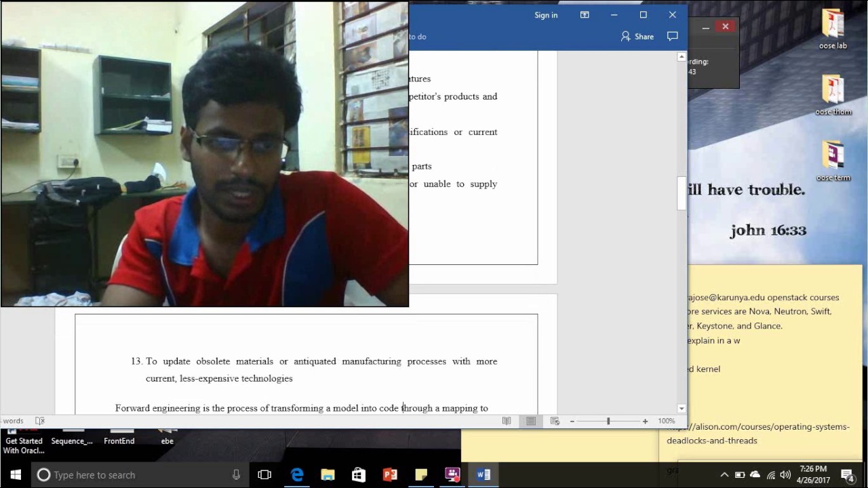Open the oose term desktop file
Screen dimensions: 868x488
click(x=833, y=161)
